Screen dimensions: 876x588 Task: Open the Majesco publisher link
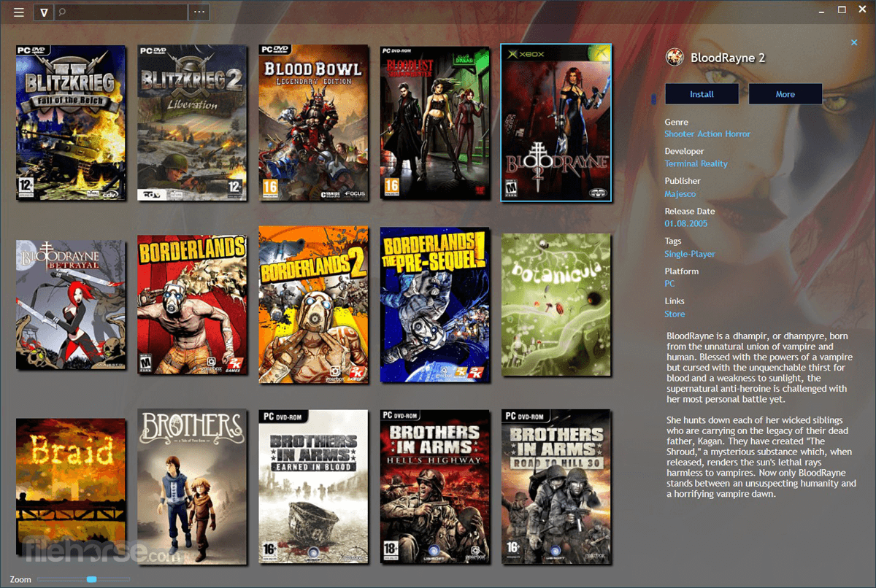[x=680, y=194]
